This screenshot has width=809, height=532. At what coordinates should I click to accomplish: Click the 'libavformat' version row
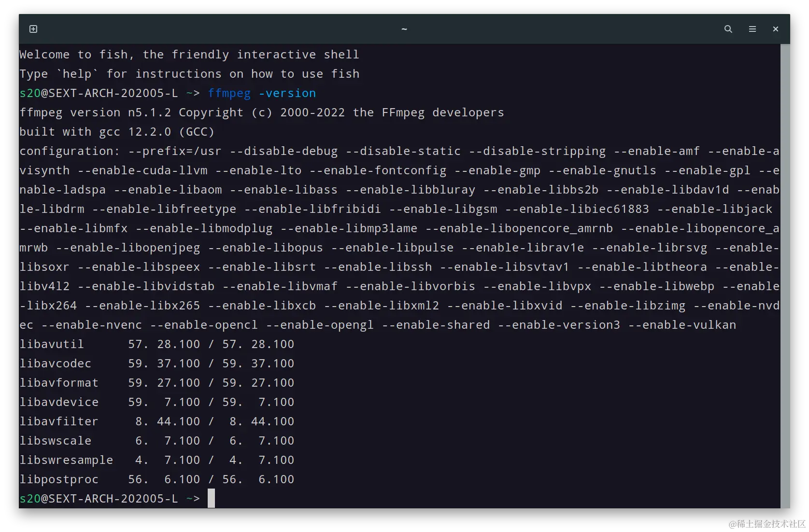156,383
